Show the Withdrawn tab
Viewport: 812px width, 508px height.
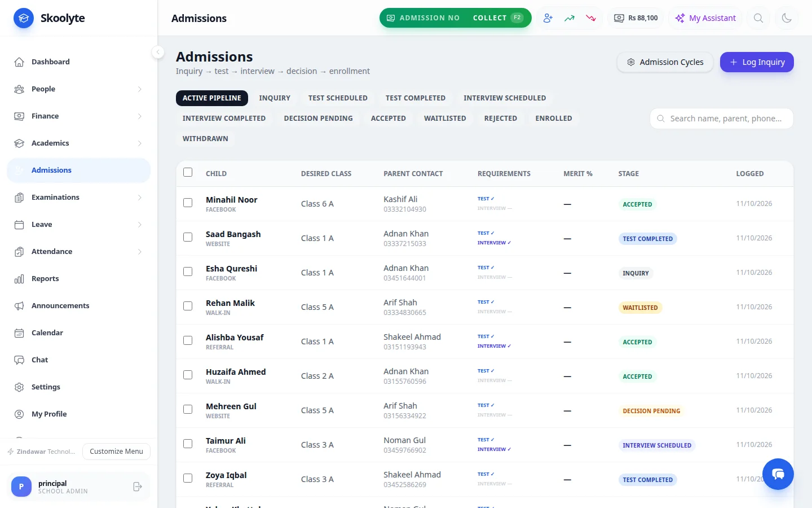pos(205,139)
